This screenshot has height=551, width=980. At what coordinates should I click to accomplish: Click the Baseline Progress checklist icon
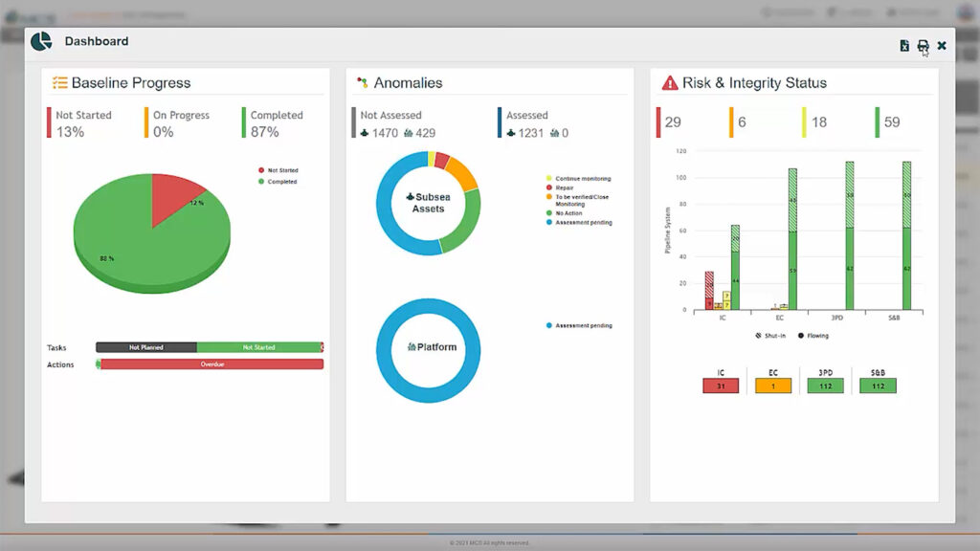[x=59, y=83]
